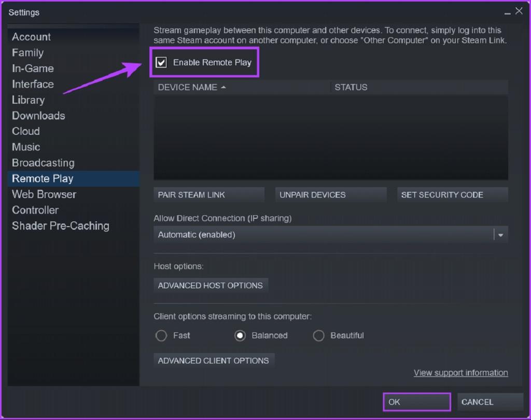Go to Music settings
Viewport: 531px width, 420px height.
(x=73, y=147)
